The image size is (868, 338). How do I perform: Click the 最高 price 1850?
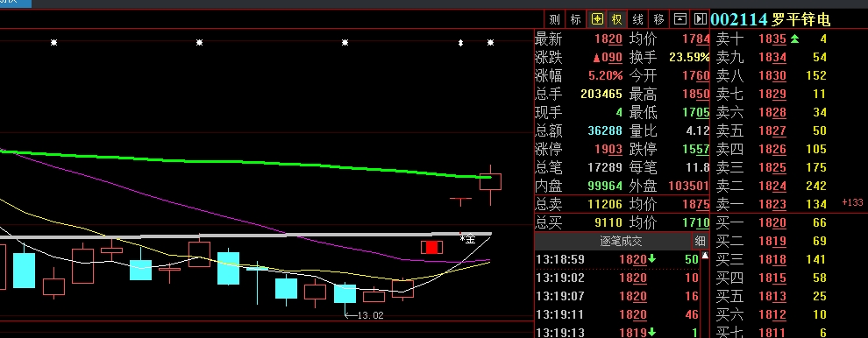(x=696, y=94)
